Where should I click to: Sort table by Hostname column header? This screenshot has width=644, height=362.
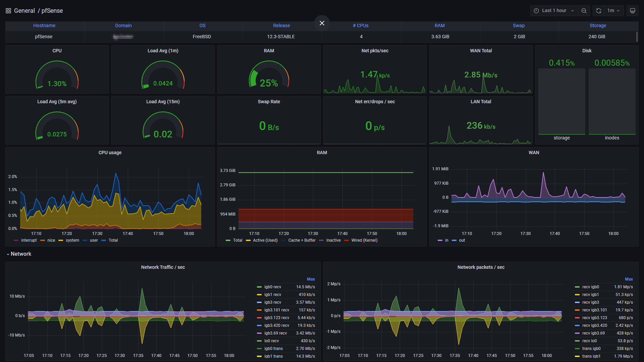(44, 25)
